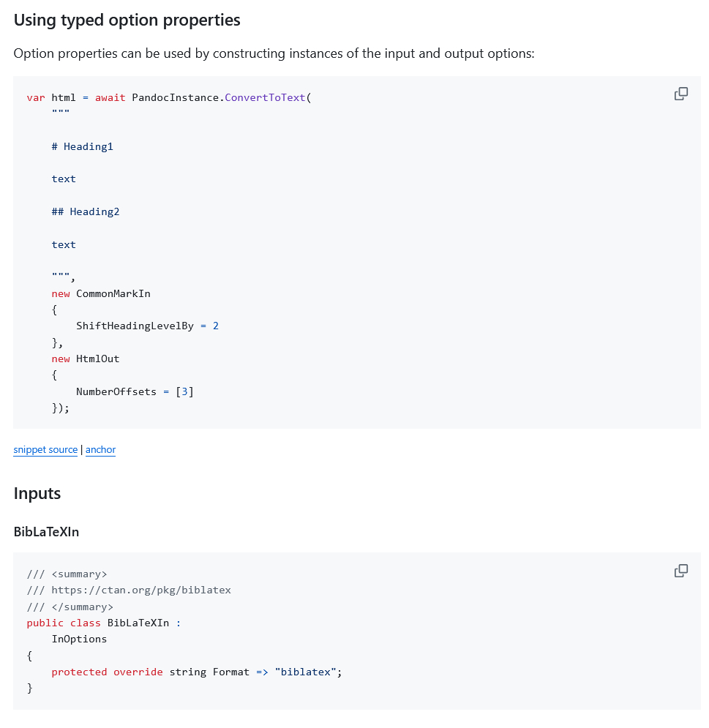Click the "Using typed option properties" heading

click(x=127, y=20)
